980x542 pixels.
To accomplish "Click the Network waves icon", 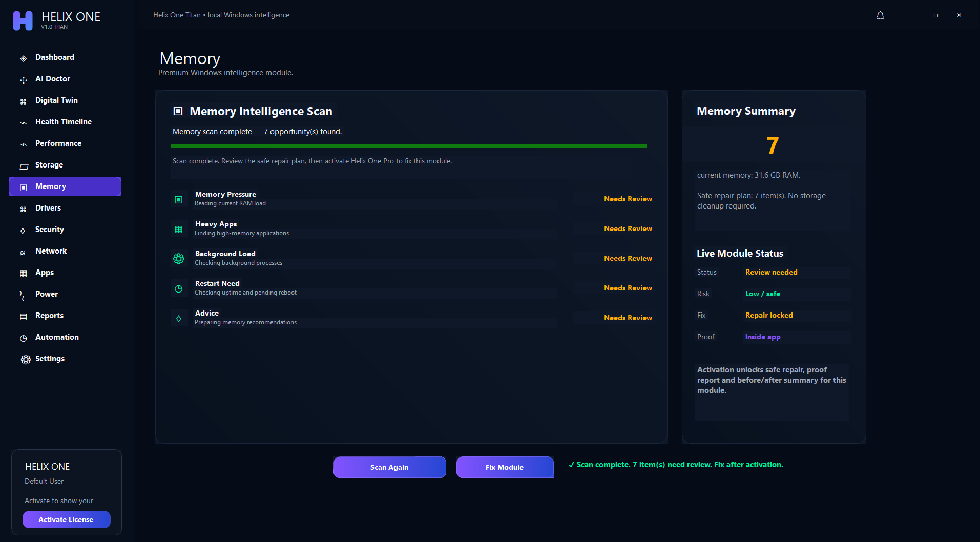I will click(23, 252).
